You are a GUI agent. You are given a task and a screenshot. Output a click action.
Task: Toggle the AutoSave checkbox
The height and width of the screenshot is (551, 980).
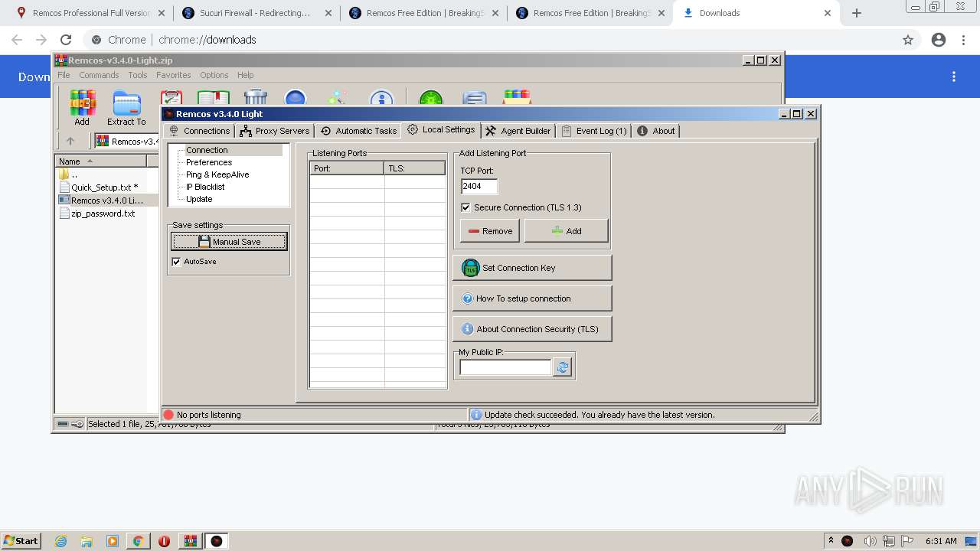pos(176,262)
